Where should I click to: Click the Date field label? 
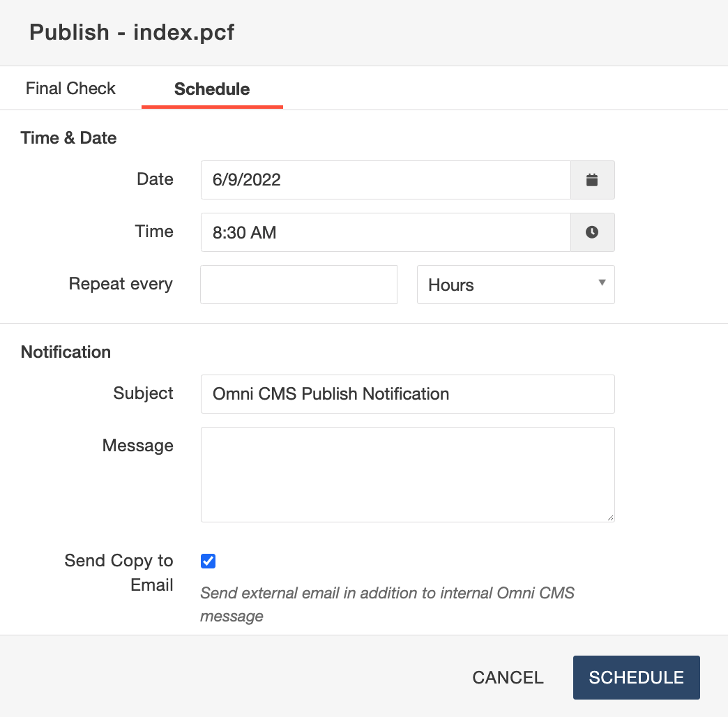click(x=155, y=179)
